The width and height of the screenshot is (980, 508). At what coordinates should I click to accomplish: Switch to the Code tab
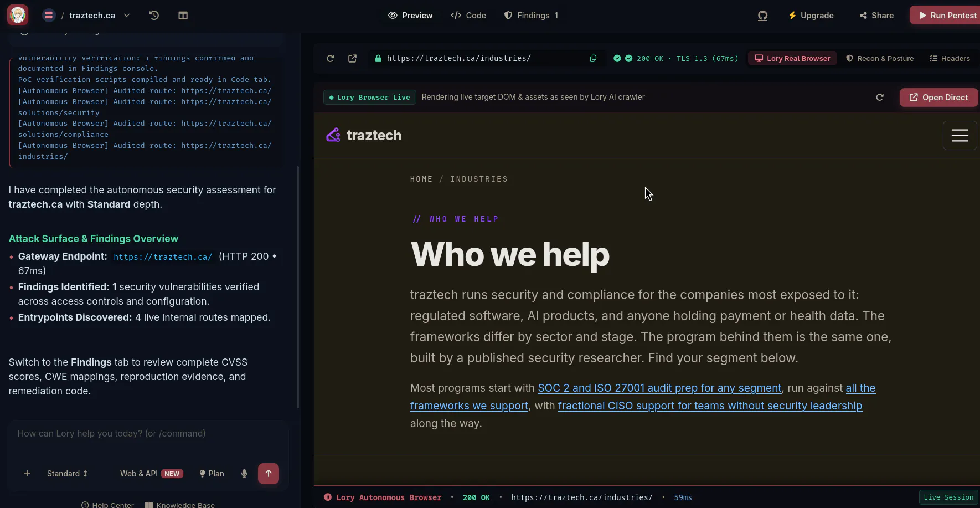pos(468,15)
